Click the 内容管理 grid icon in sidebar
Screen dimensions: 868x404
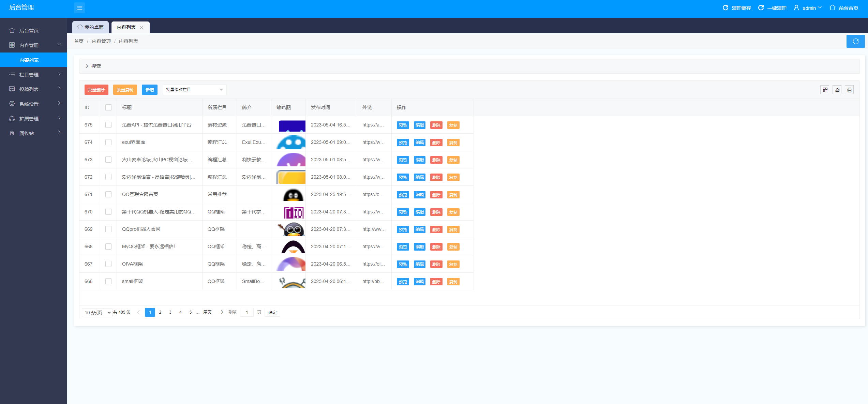tap(12, 45)
